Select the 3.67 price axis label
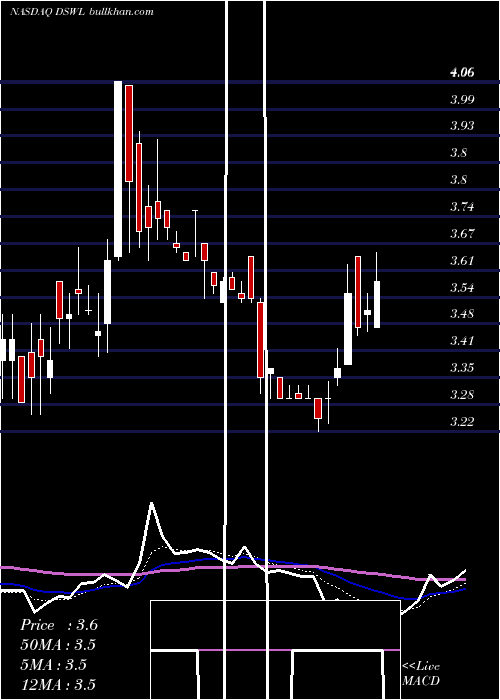 coord(462,233)
